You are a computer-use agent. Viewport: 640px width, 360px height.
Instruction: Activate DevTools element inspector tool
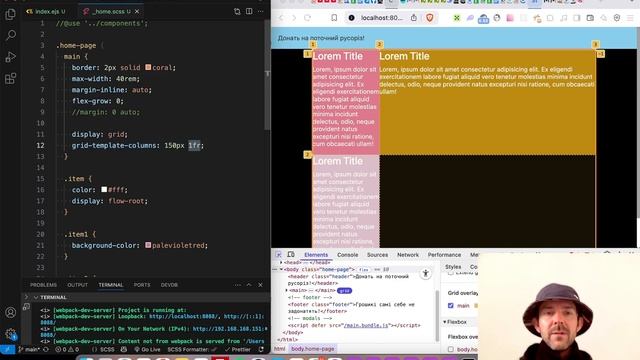pyautogui.click(x=278, y=255)
